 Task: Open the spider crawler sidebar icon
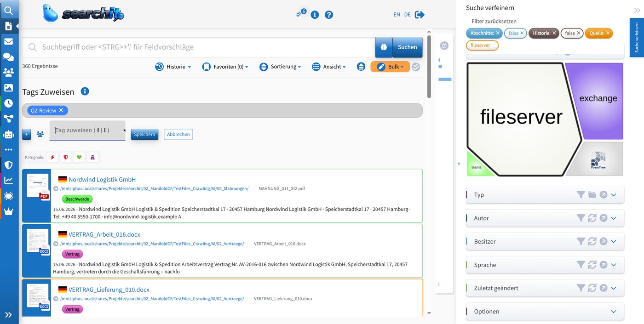(8, 196)
